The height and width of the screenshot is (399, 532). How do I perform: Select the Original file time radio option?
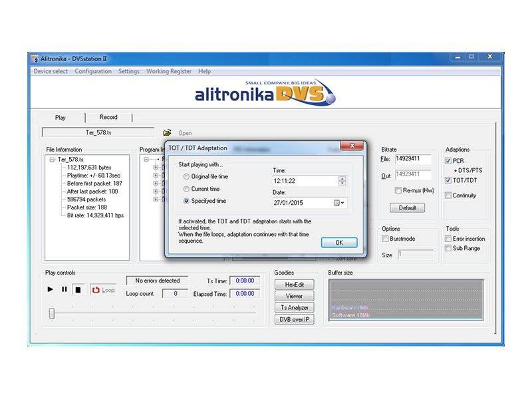pyautogui.click(x=186, y=177)
